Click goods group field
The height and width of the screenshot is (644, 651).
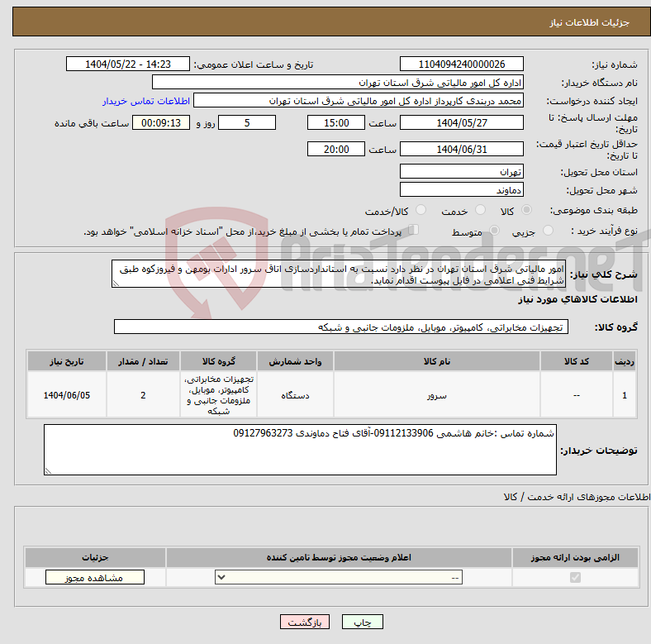coord(341,327)
